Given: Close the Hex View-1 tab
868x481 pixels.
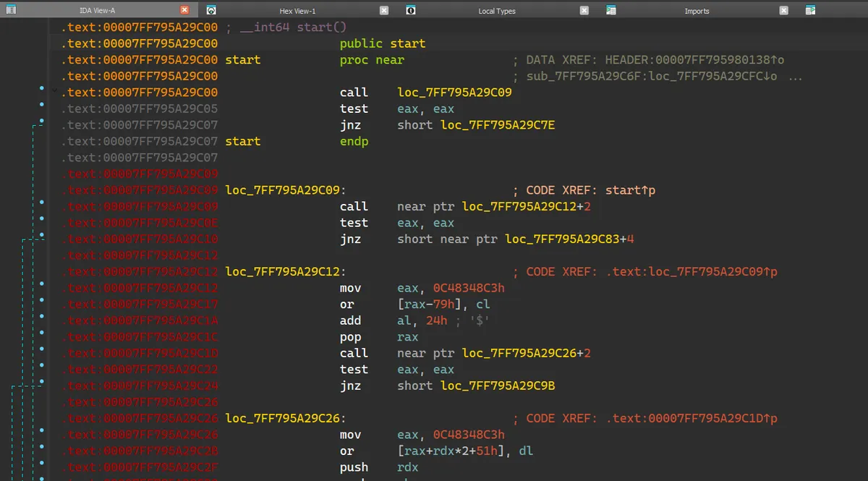Looking at the screenshot, I should pyautogui.click(x=384, y=10).
